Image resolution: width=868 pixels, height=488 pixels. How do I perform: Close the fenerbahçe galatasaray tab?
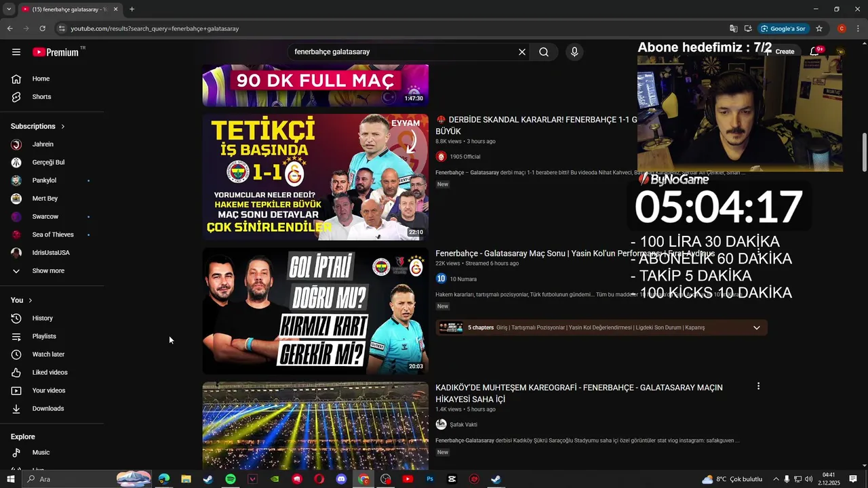point(116,9)
